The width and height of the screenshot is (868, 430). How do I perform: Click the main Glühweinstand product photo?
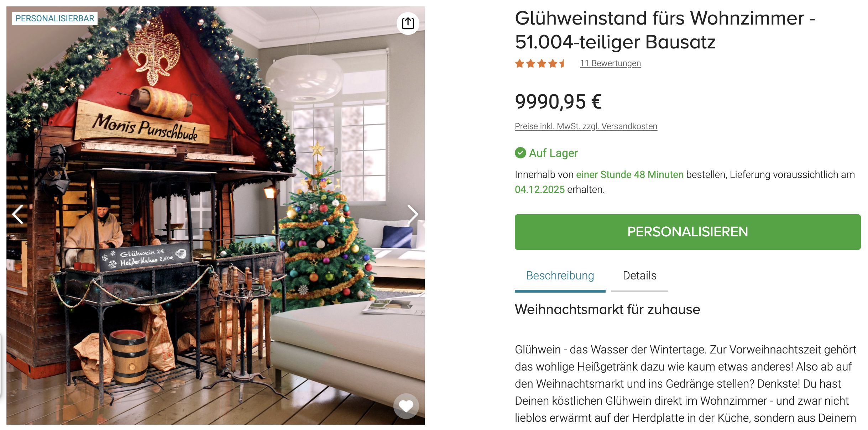pyautogui.click(x=215, y=215)
